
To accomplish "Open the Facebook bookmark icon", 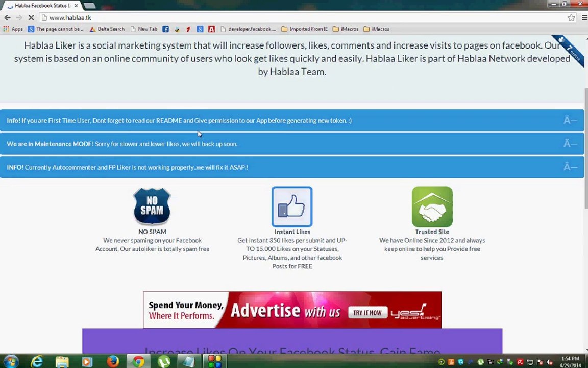I will tap(165, 29).
